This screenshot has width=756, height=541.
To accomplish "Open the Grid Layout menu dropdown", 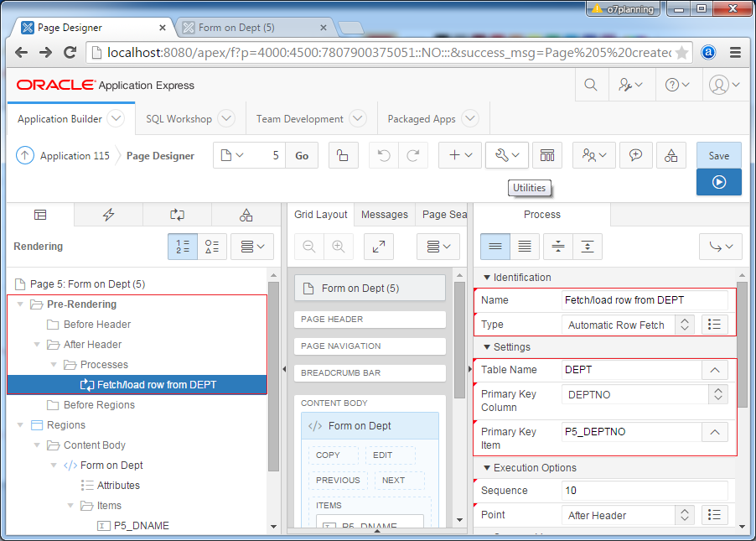I will tap(438, 247).
